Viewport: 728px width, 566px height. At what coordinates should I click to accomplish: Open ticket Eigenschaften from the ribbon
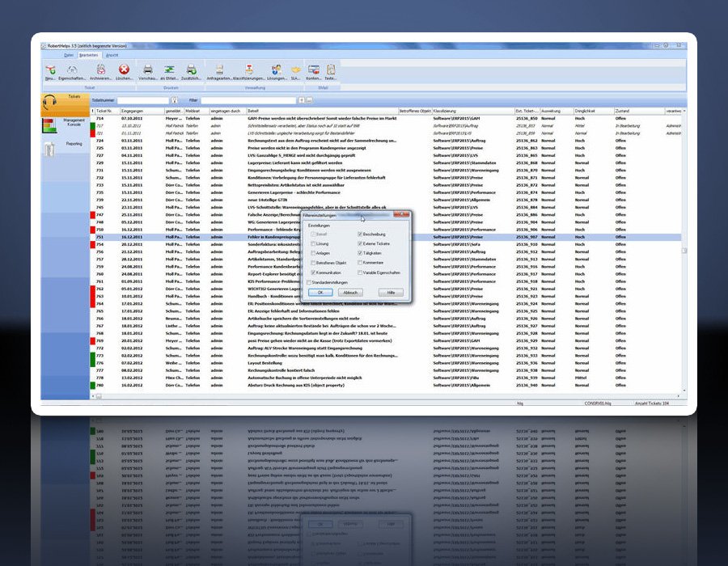72,70
